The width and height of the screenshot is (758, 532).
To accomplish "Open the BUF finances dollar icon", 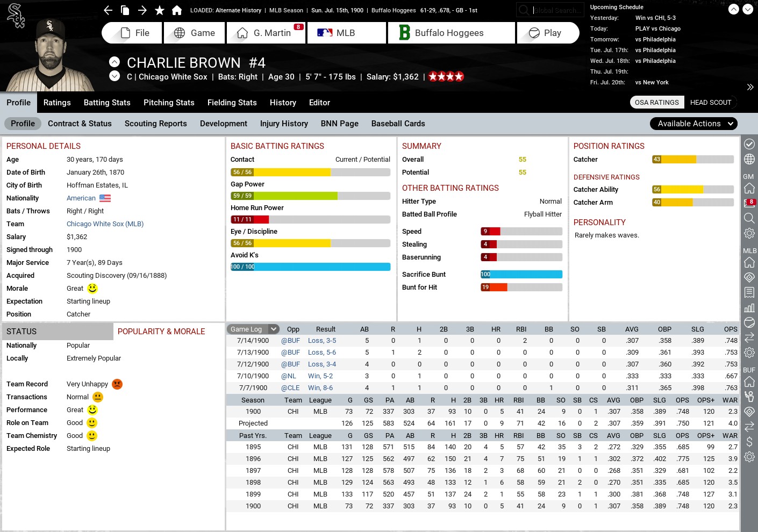I will [x=749, y=442].
